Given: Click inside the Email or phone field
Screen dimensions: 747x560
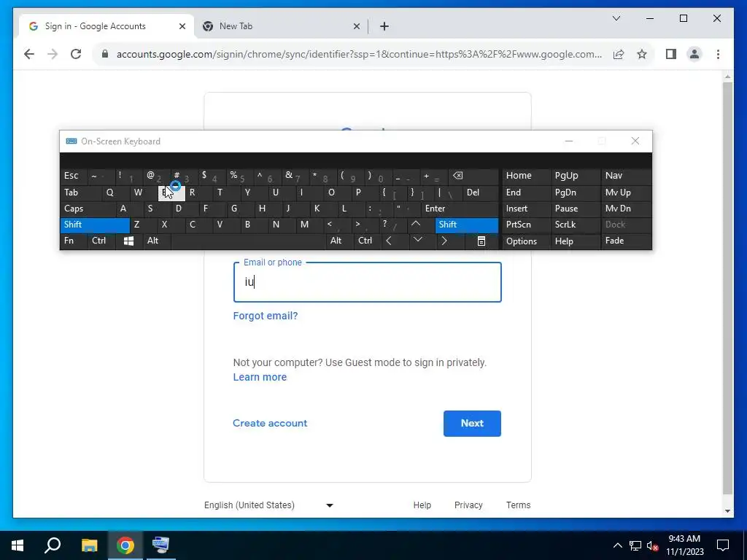Looking at the screenshot, I should (x=368, y=282).
